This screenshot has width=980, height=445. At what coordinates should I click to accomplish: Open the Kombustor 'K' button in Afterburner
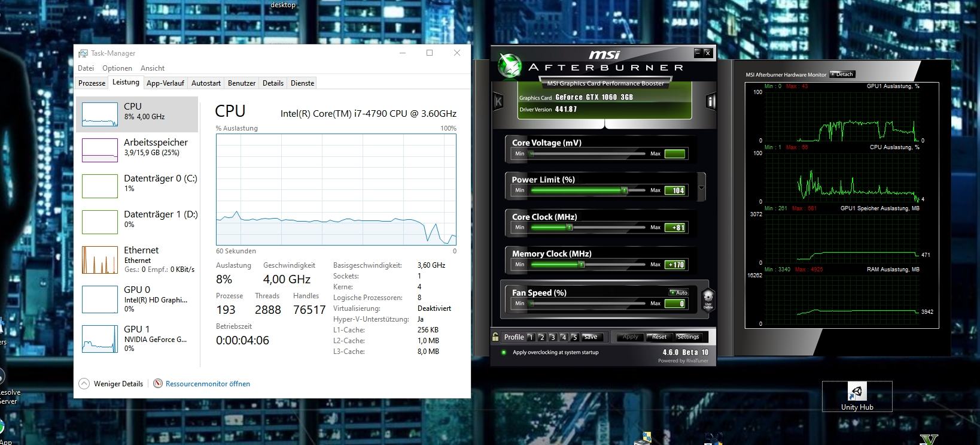pos(498,101)
